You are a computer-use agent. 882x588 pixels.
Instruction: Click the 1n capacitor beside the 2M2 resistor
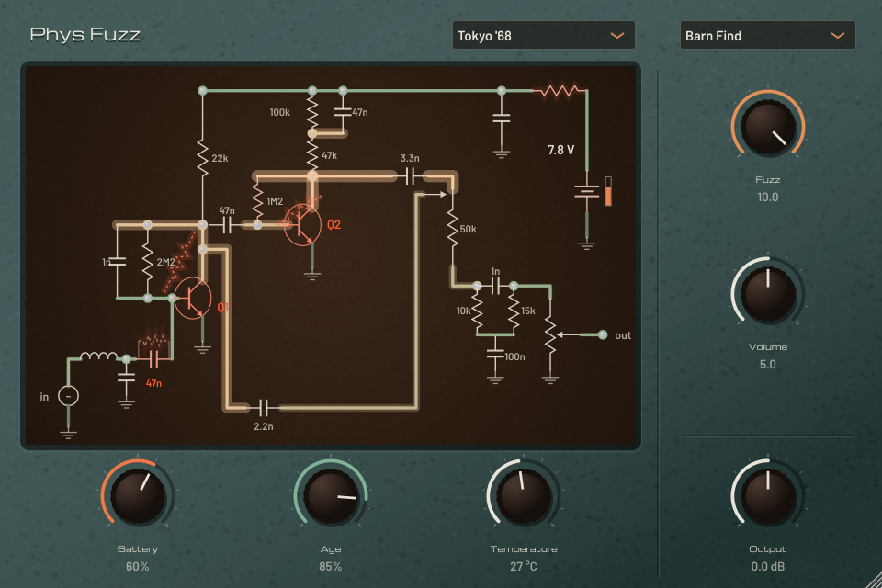pyautogui.click(x=117, y=262)
